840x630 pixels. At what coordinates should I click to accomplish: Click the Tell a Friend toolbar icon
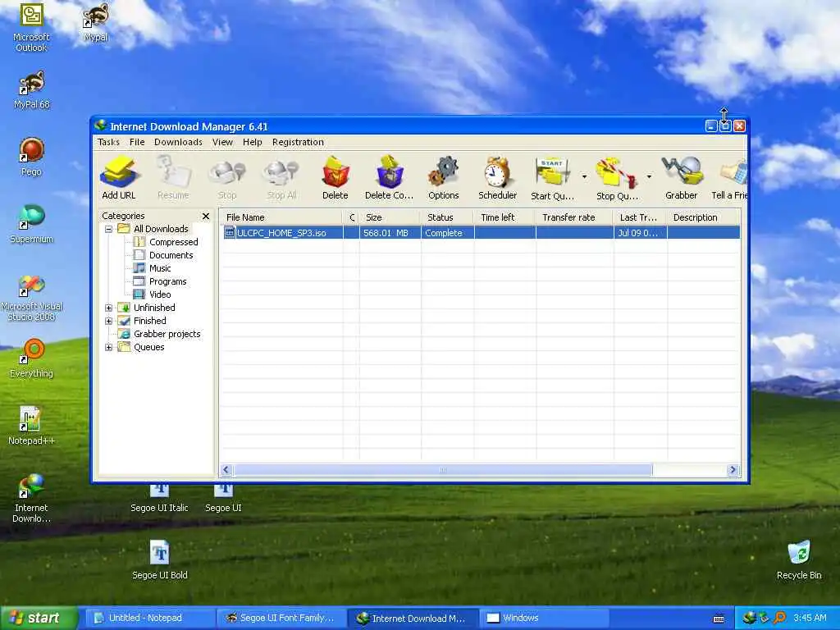(x=729, y=178)
